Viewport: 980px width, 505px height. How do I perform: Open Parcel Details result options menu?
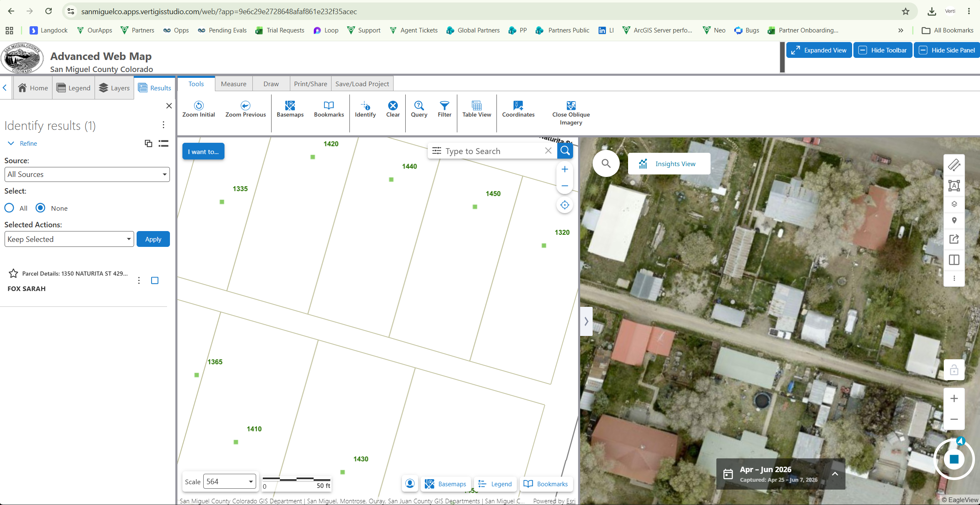tap(139, 281)
